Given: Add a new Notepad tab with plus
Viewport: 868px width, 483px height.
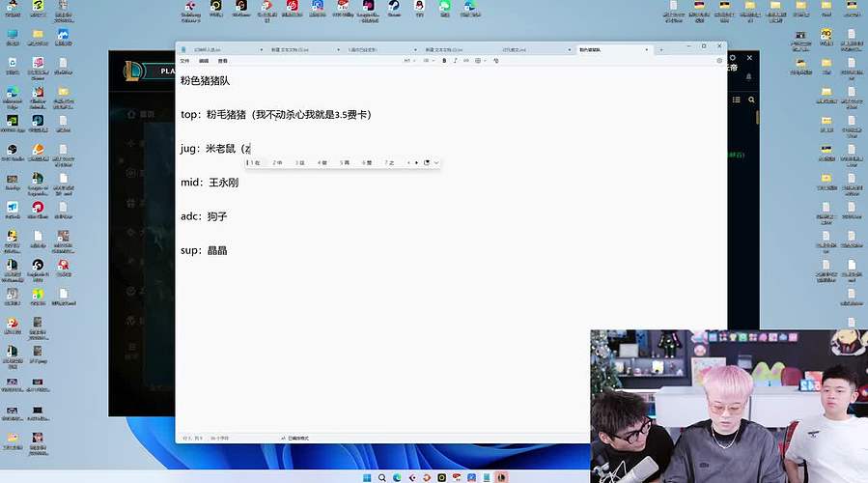Looking at the screenshot, I should pyautogui.click(x=661, y=50).
